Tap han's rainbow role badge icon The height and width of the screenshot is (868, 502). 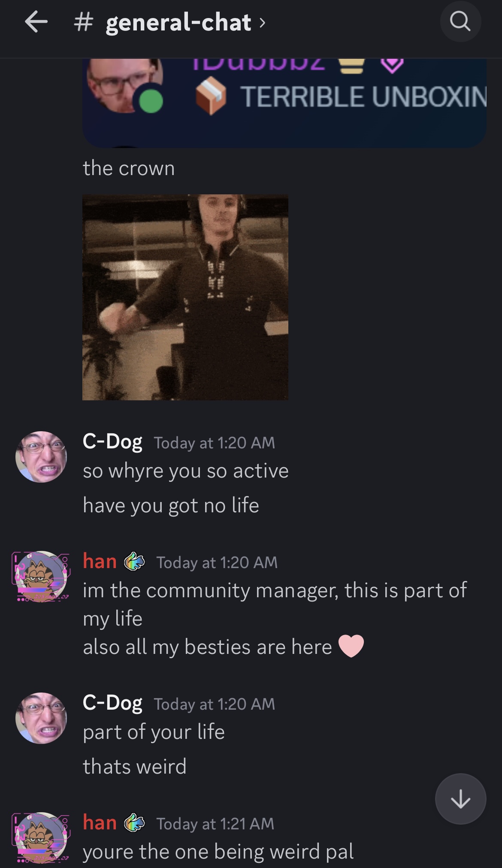tap(134, 561)
